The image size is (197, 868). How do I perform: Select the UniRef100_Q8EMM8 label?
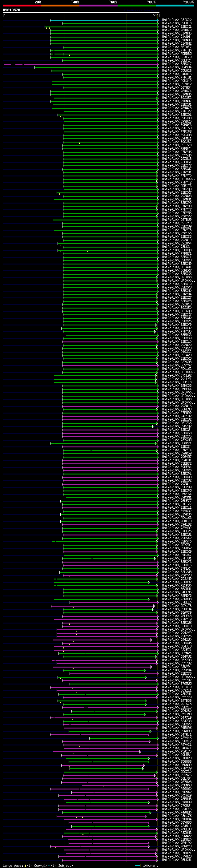click(177, 799)
